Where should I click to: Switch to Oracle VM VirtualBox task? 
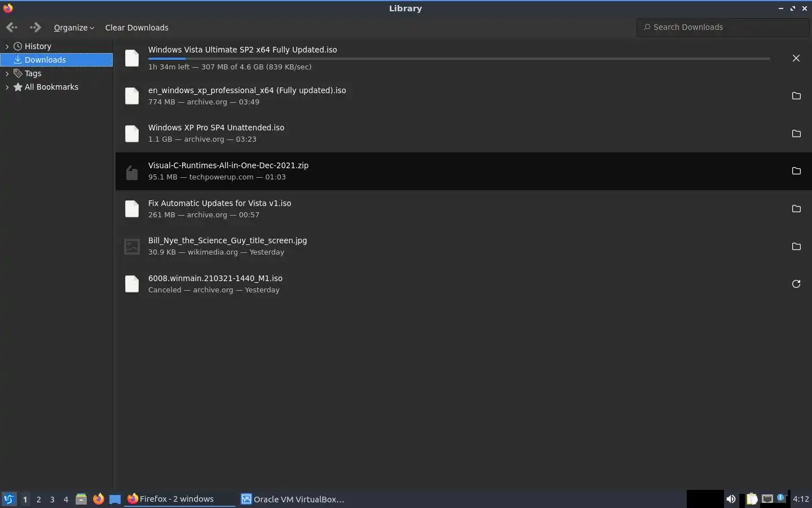point(293,499)
